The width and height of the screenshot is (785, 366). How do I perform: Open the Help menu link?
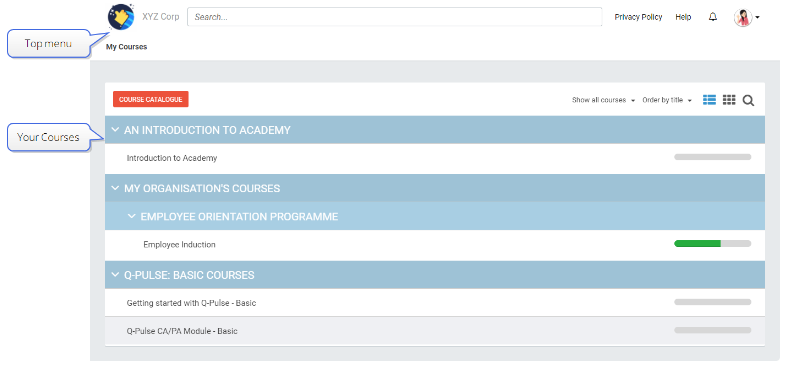click(x=683, y=17)
